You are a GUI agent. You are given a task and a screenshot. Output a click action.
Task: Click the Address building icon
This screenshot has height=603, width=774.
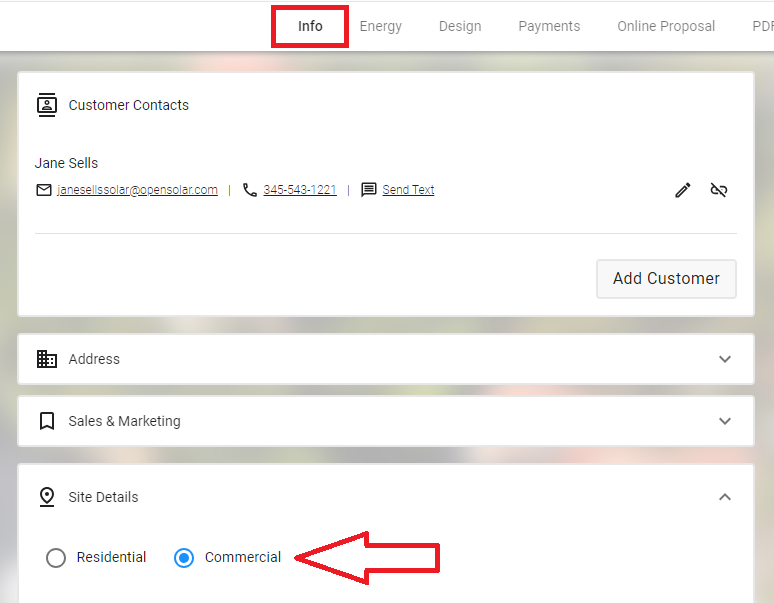click(47, 359)
